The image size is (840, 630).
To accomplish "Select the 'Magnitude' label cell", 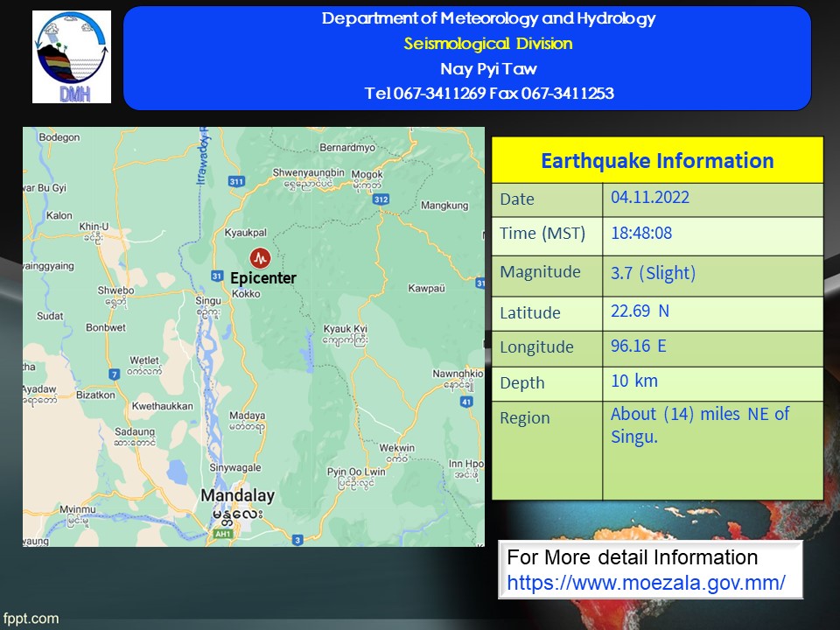I will [547, 276].
